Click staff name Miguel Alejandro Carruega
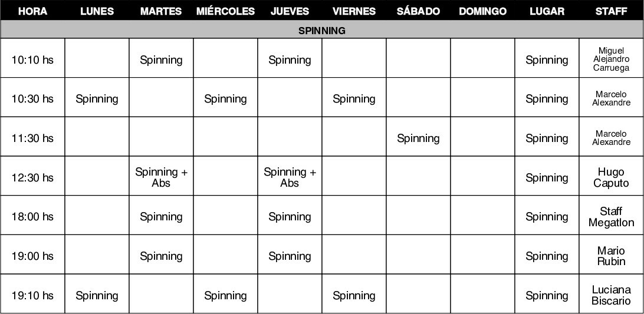The height and width of the screenshot is (314, 644). point(611,60)
